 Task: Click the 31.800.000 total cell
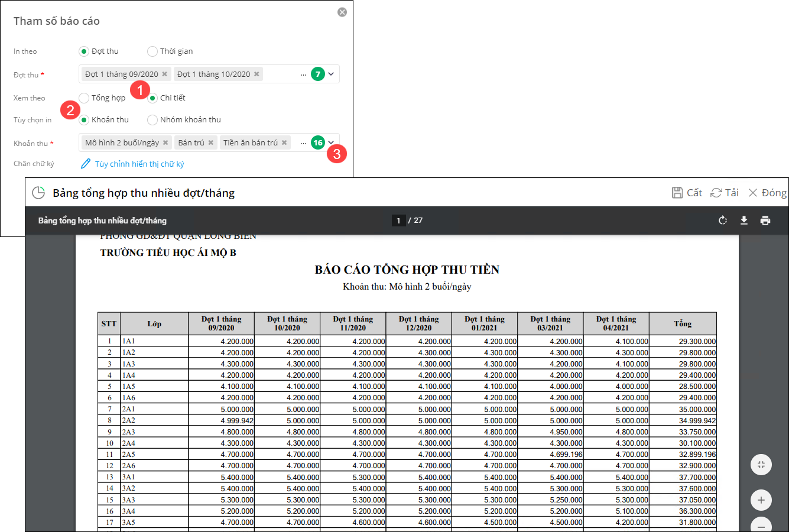pyautogui.click(x=683, y=523)
